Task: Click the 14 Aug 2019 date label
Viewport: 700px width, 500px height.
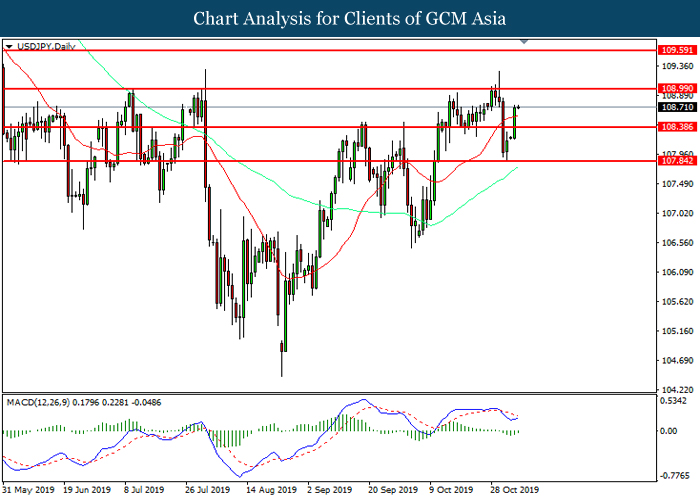Action: [x=271, y=490]
